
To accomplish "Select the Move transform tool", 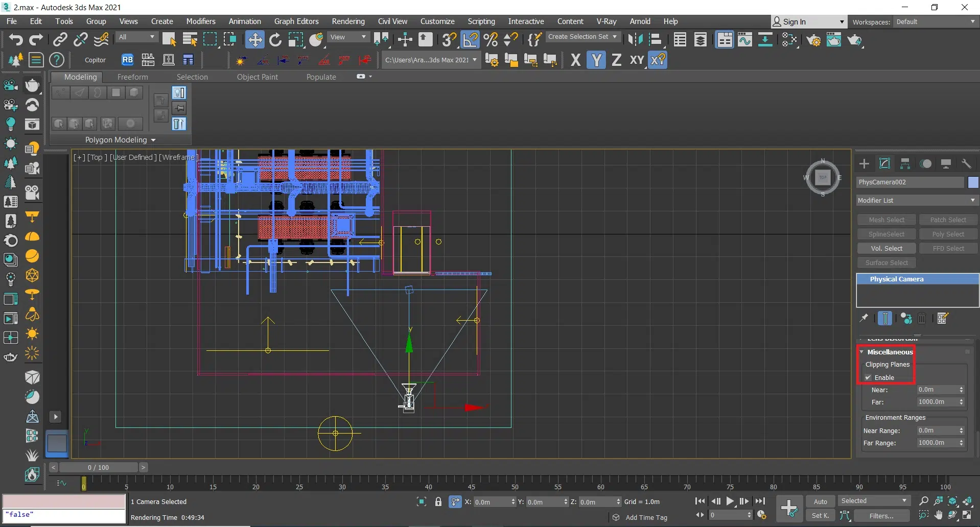I will (x=254, y=39).
